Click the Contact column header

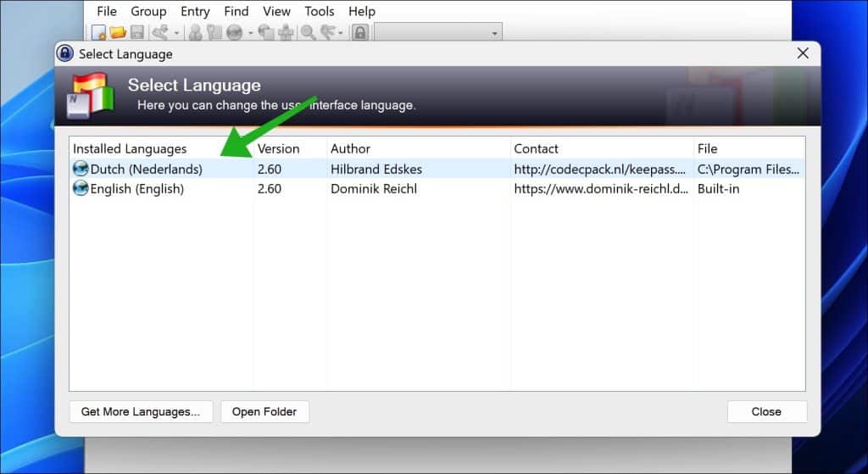[602, 148]
